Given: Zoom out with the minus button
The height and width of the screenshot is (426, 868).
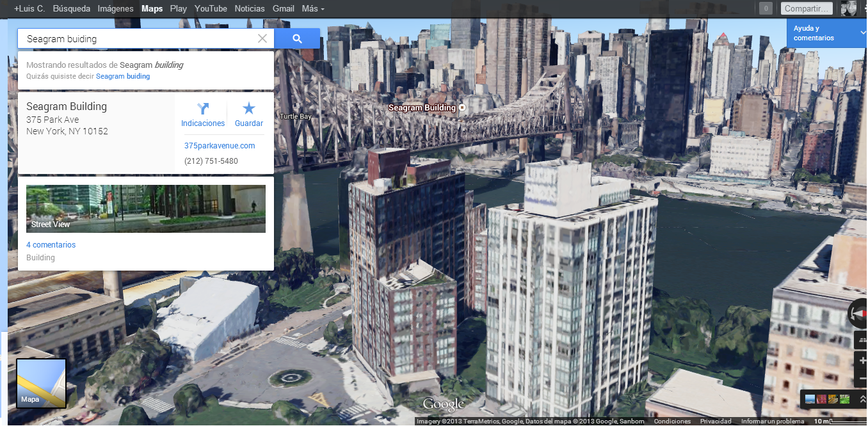Looking at the screenshot, I should pyautogui.click(x=862, y=379).
